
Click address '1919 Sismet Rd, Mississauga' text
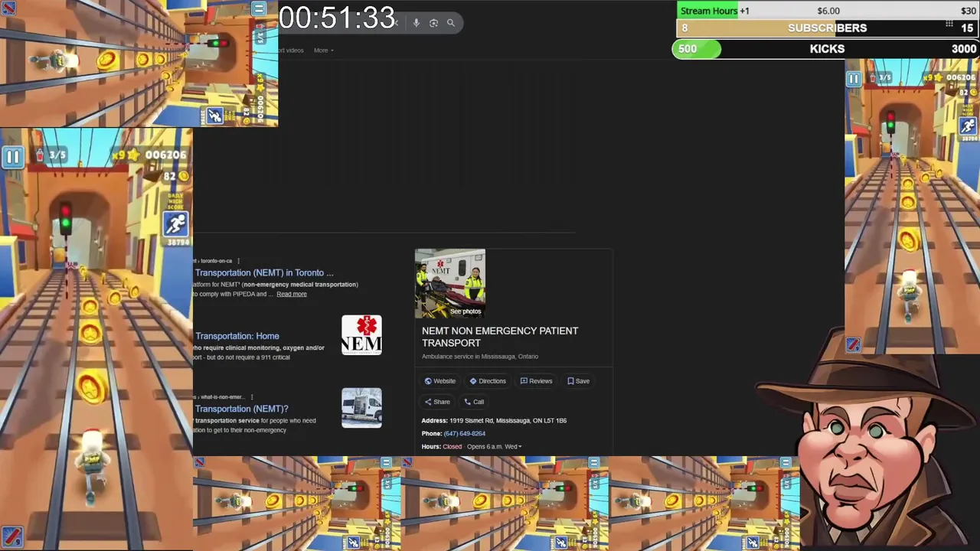[508, 421]
